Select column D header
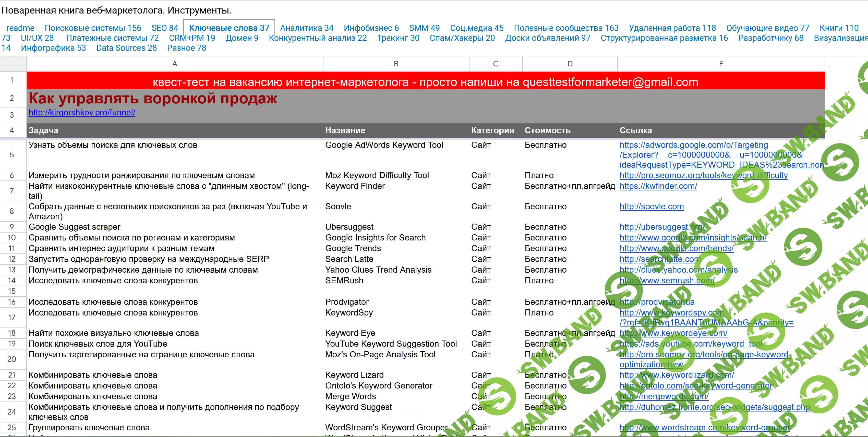Screen dimensions: 868x437 pos(570,64)
